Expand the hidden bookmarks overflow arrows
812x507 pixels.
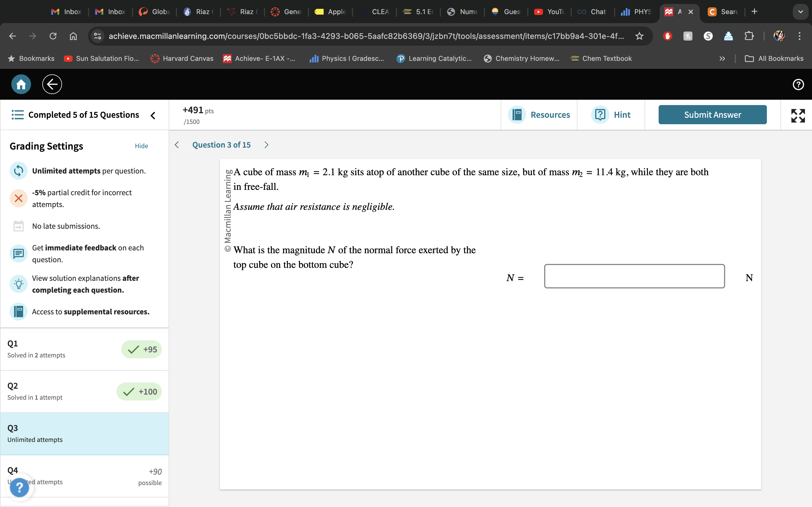tap(721, 58)
